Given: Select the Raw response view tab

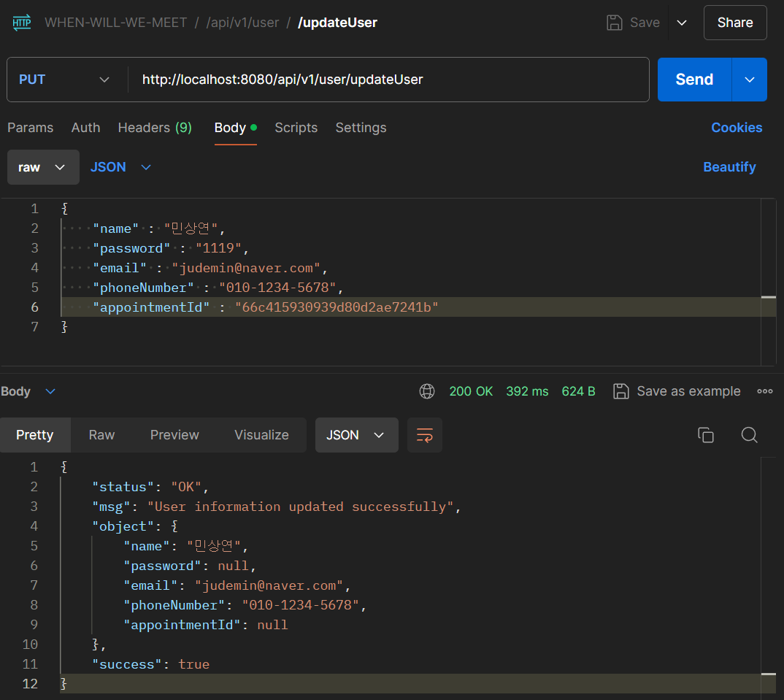Looking at the screenshot, I should click(101, 435).
